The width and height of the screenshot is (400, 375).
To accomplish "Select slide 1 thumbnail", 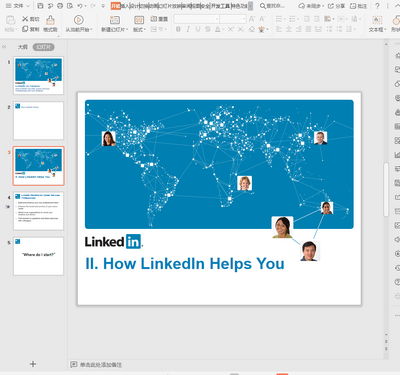I will coord(38,75).
